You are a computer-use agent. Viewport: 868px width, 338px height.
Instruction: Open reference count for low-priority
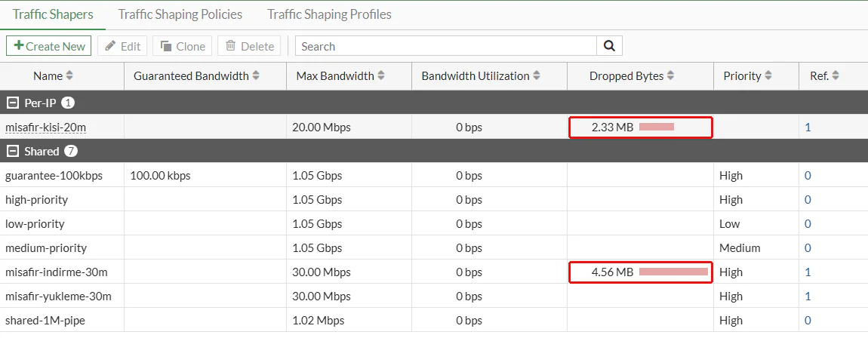coord(808,224)
